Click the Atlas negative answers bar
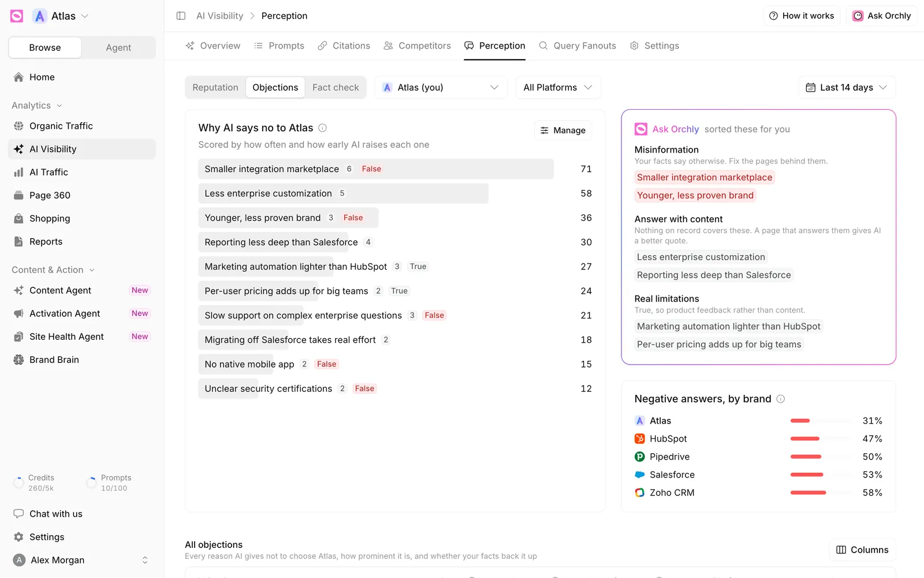Viewport: 924px width, 578px height. click(822, 421)
